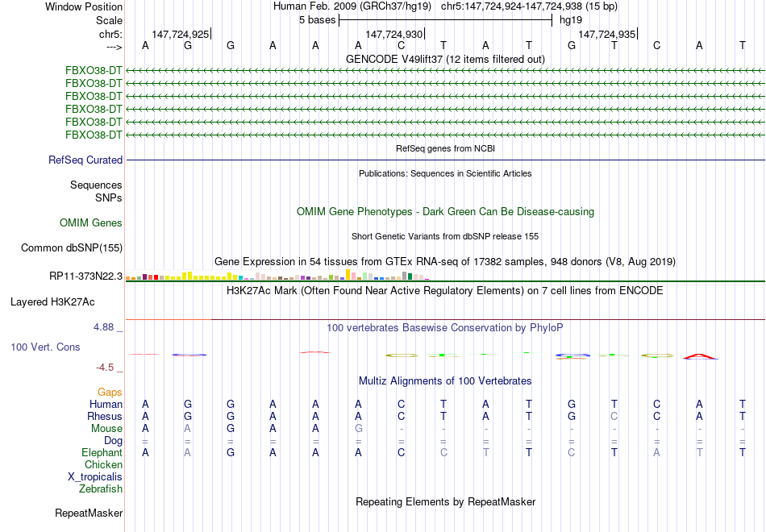Click the X_tropicalis alignment row label
This screenshot has width=766, height=532.
(x=95, y=477)
